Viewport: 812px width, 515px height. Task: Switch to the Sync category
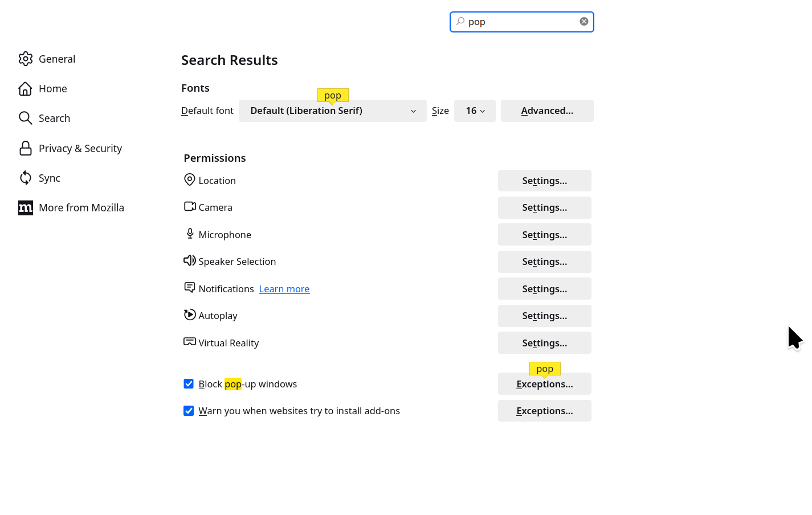pyautogui.click(x=50, y=178)
